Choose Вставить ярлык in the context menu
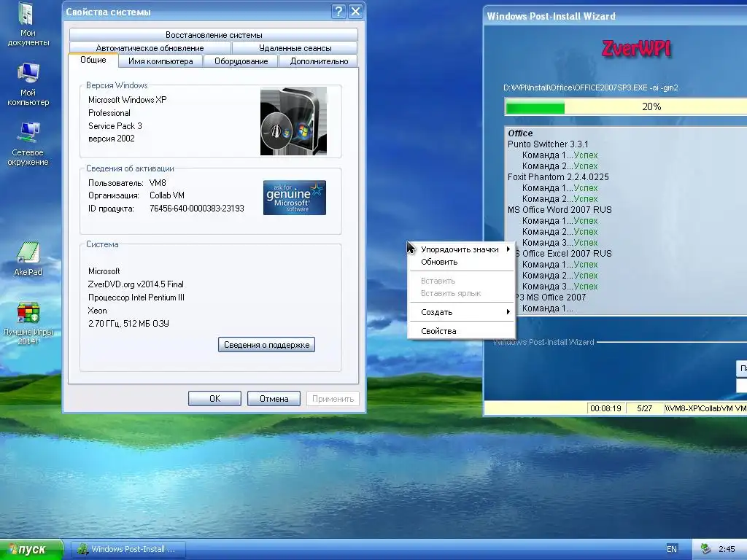747x560 pixels. click(461, 293)
